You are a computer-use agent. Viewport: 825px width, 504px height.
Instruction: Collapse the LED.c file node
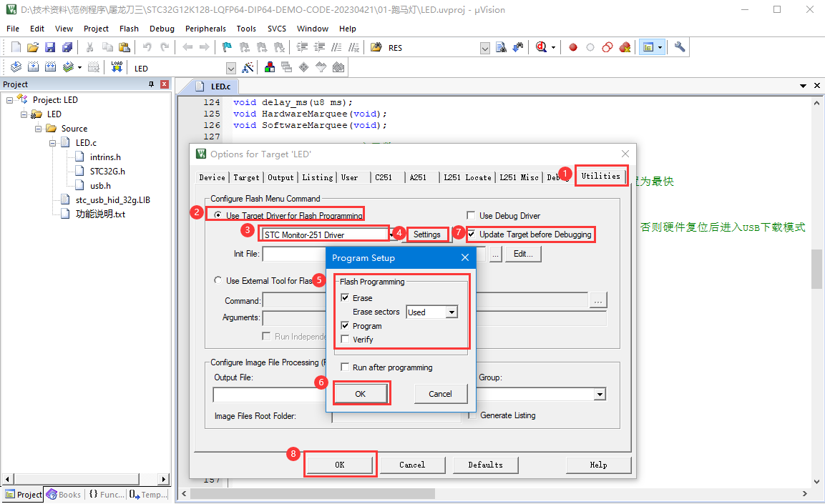pos(53,143)
